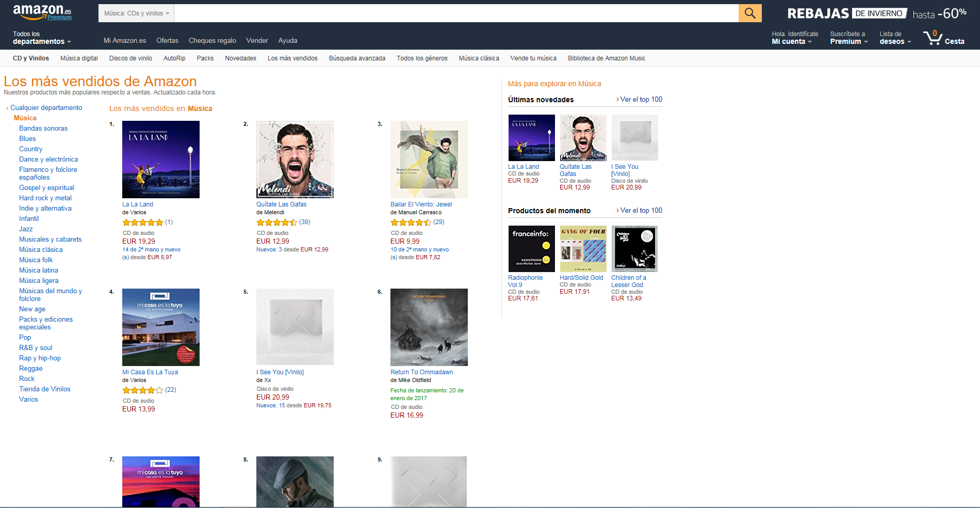Select Indie y alternativa genre
980x508 pixels.
(x=45, y=209)
